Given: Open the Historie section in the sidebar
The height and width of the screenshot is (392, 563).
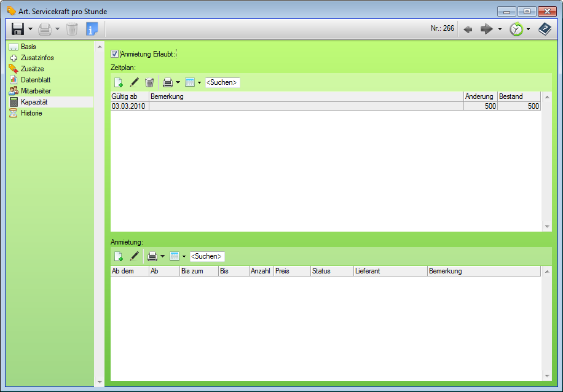Looking at the screenshot, I should click(31, 113).
